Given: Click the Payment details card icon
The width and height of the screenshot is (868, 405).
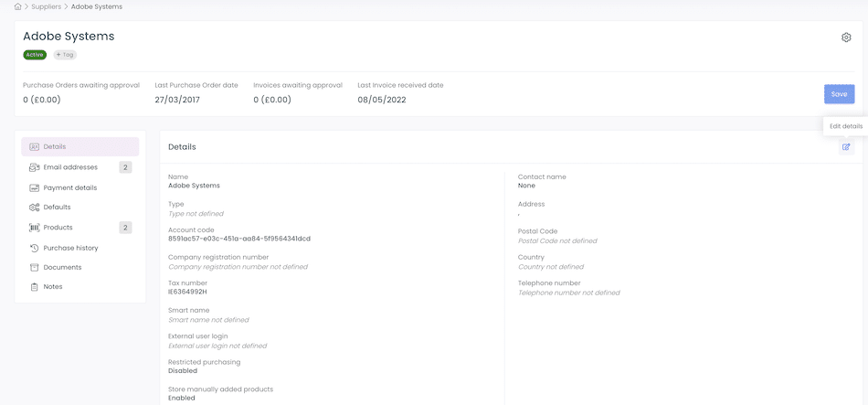Looking at the screenshot, I should click(x=35, y=187).
